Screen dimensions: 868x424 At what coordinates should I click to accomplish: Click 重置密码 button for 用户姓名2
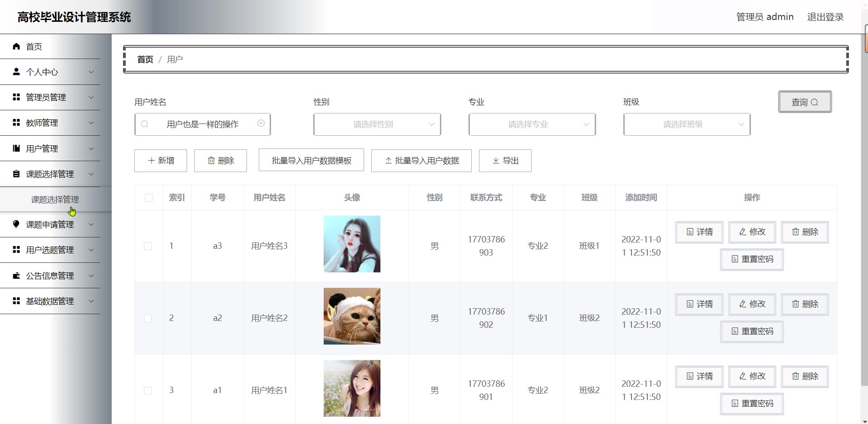pyautogui.click(x=752, y=331)
